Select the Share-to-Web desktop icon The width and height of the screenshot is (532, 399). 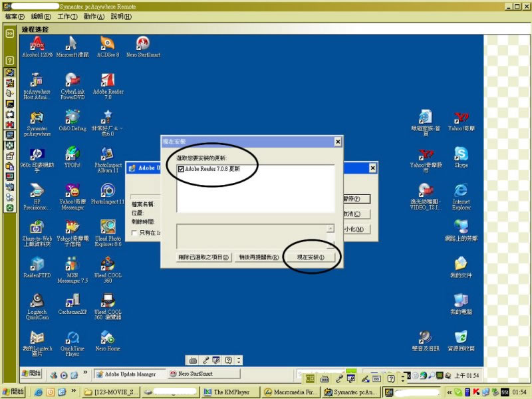[x=37, y=233]
